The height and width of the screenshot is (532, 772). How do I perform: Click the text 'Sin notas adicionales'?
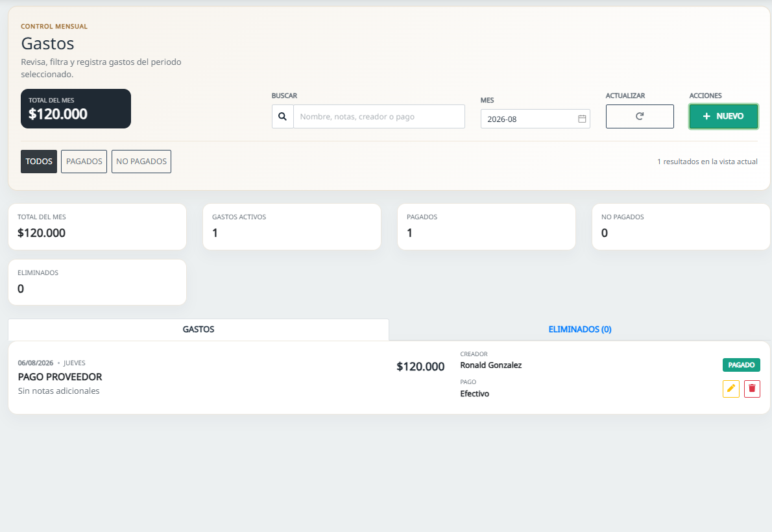[x=58, y=391]
